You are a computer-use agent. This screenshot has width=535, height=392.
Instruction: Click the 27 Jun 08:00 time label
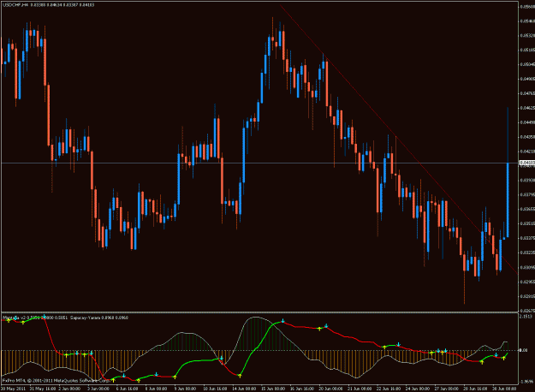point(447,389)
